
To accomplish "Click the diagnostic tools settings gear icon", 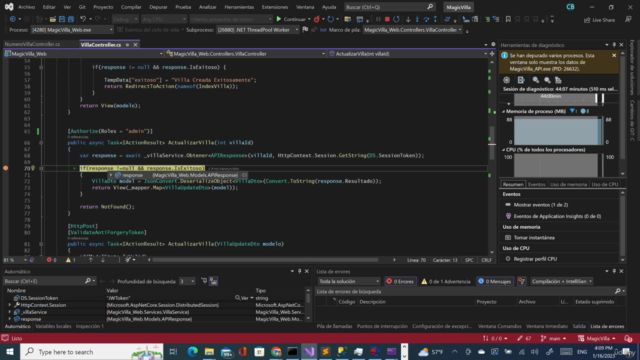I will (x=507, y=80).
